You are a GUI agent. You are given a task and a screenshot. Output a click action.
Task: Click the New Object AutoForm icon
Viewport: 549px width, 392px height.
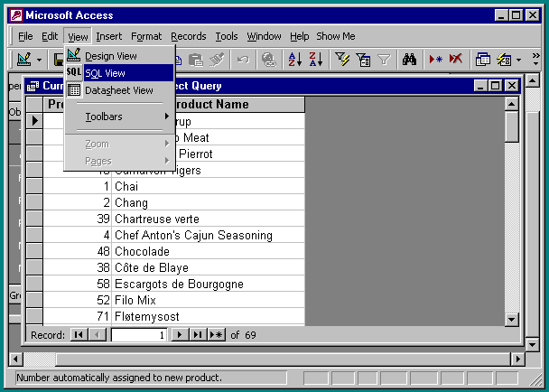(x=504, y=60)
